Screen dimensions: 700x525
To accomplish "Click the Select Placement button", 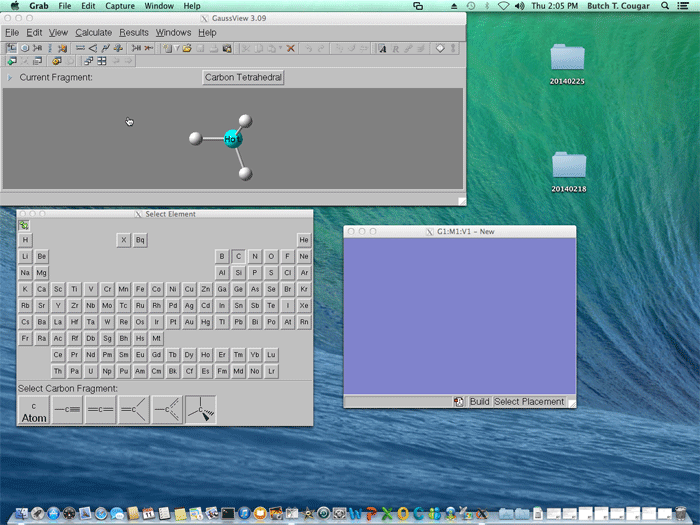I will 529,402.
